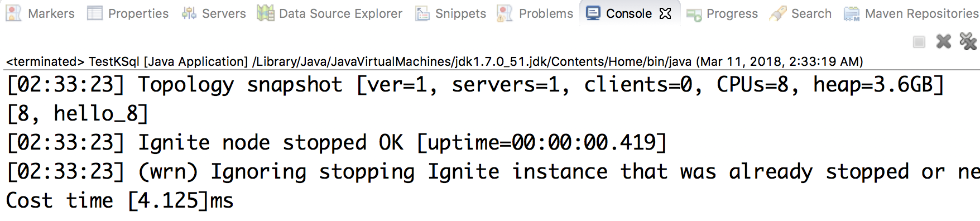The height and width of the screenshot is (221, 980).
Task: Click the disabled Terminate square button
Action: [x=919, y=42]
